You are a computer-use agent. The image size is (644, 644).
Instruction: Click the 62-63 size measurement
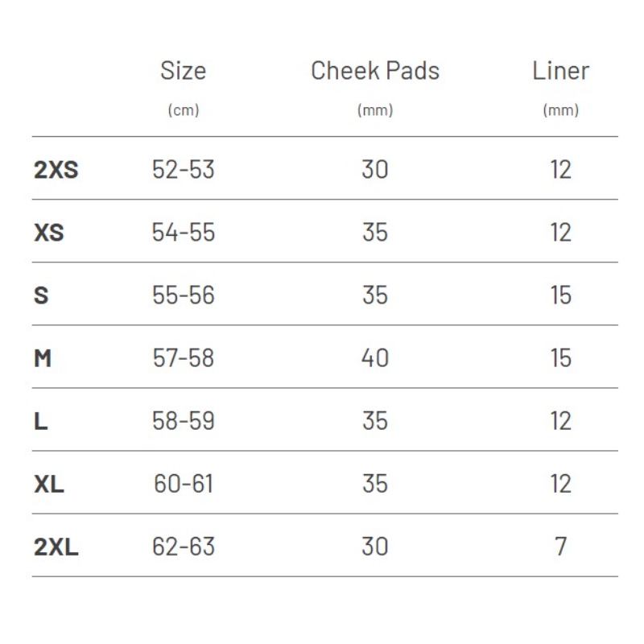click(x=184, y=547)
